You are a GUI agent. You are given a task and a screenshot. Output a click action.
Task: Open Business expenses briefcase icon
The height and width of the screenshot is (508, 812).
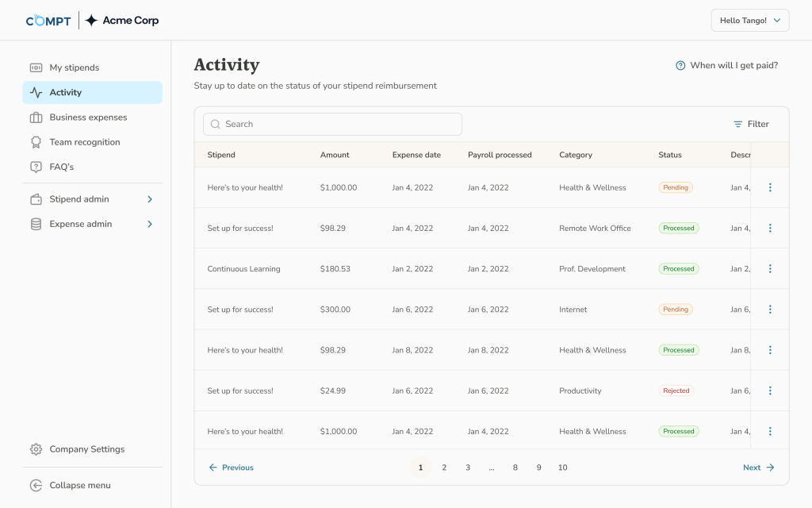click(x=36, y=117)
